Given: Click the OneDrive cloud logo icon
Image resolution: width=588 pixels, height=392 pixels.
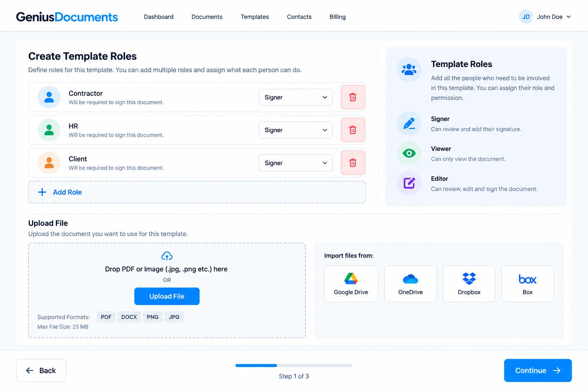Looking at the screenshot, I should click(410, 279).
